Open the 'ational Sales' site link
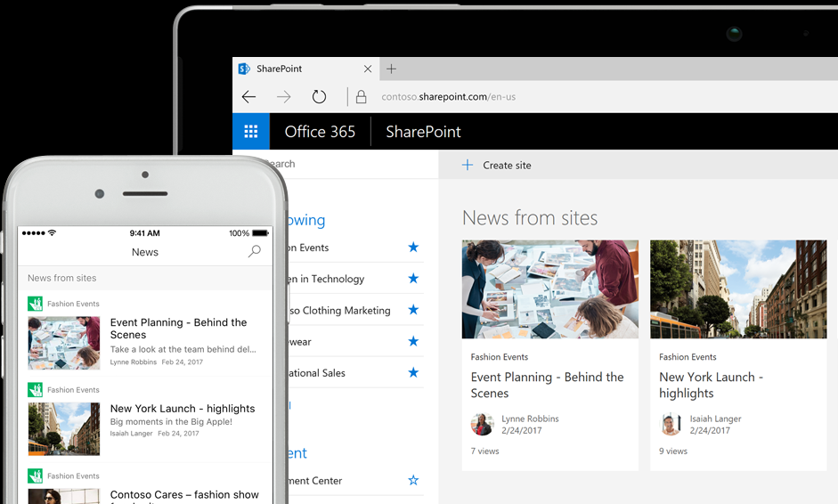This screenshot has width=838, height=504. (317, 373)
